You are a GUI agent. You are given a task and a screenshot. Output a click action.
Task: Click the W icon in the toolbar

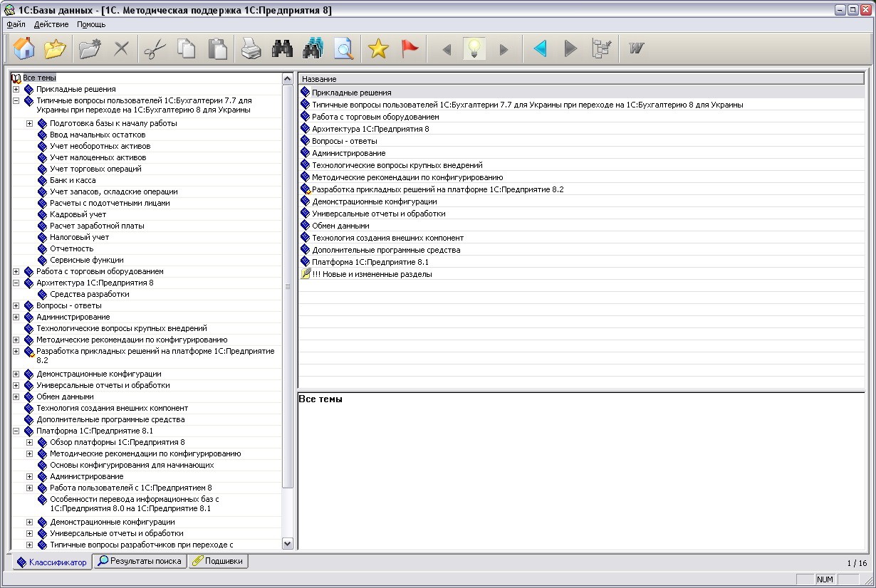pos(637,49)
